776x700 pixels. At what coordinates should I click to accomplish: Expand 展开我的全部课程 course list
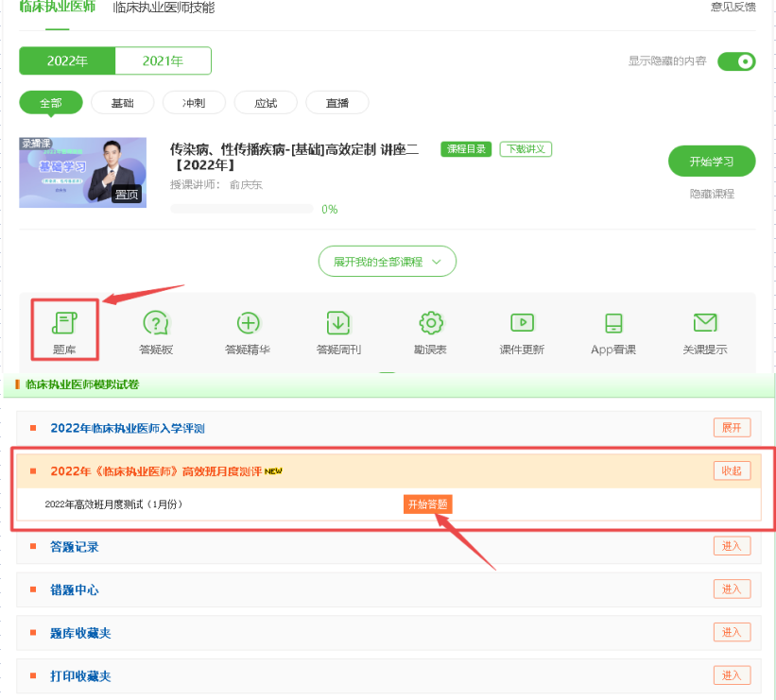coord(388,262)
